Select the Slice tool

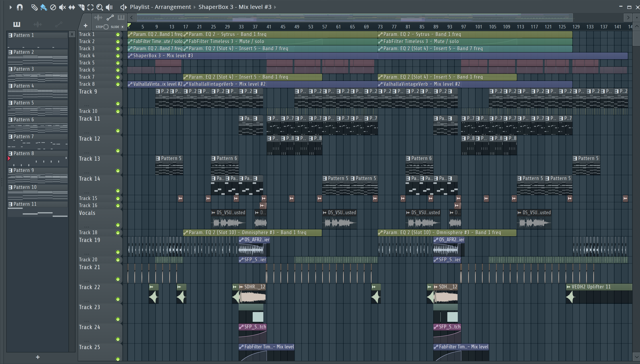click(x=81, y=7)
